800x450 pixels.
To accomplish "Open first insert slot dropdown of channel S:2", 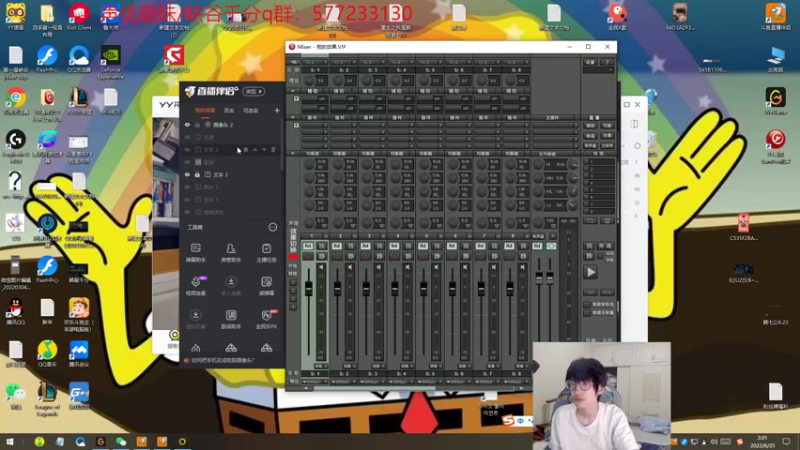I will (343, 126).
